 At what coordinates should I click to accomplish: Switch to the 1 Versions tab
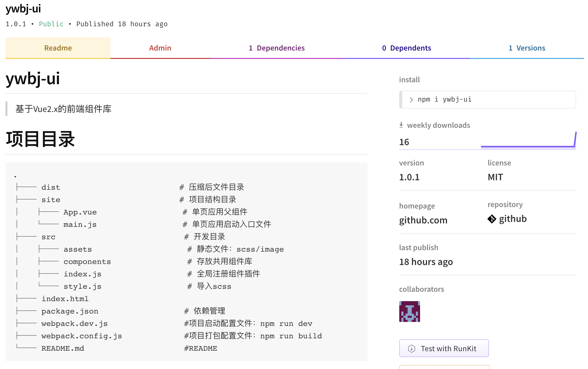coord(526,48)
